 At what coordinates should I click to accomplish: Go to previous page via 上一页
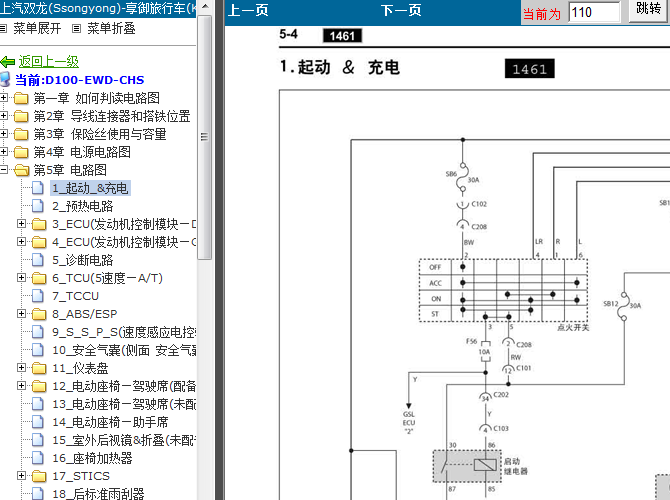(248, 10)
